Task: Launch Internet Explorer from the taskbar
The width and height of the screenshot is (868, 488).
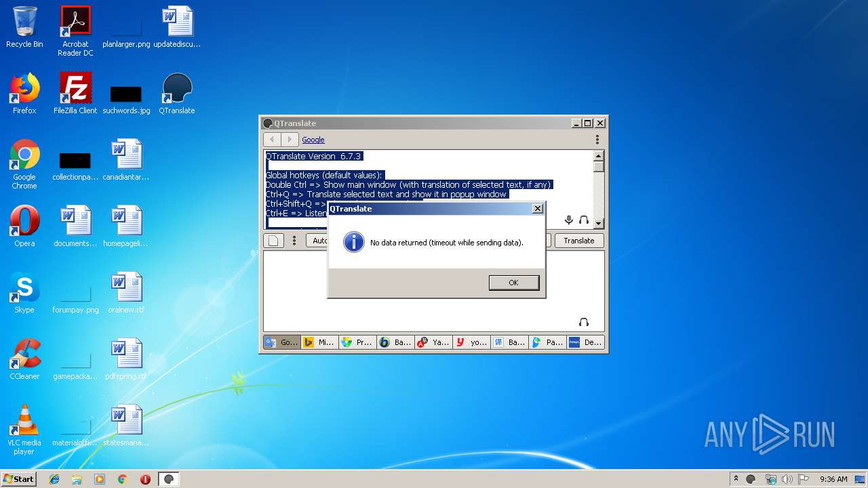Action: [54, 479]
